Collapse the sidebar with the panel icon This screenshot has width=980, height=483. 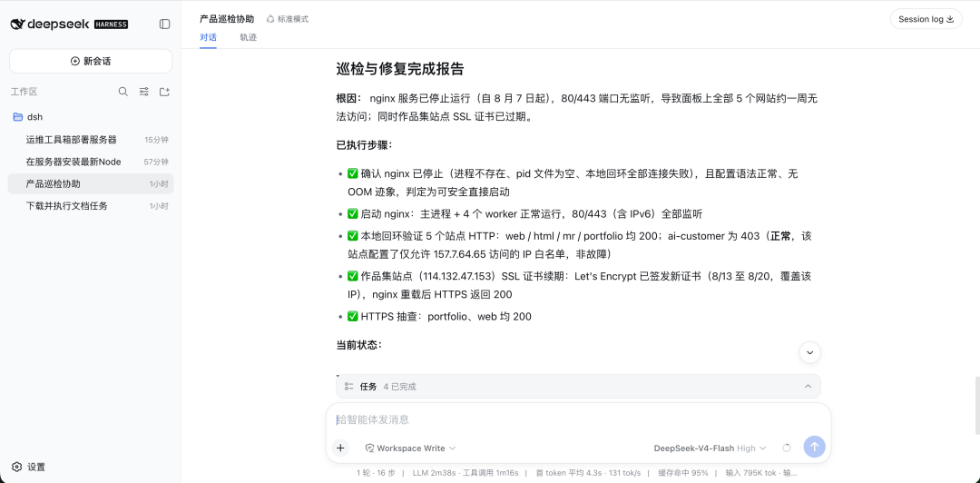165,25
